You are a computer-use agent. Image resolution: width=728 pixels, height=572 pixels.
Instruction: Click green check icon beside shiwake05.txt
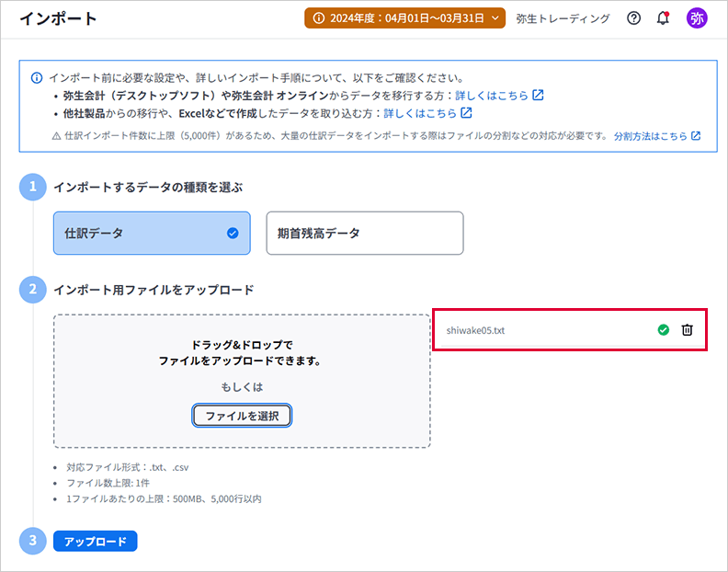[x=664, y=330]
